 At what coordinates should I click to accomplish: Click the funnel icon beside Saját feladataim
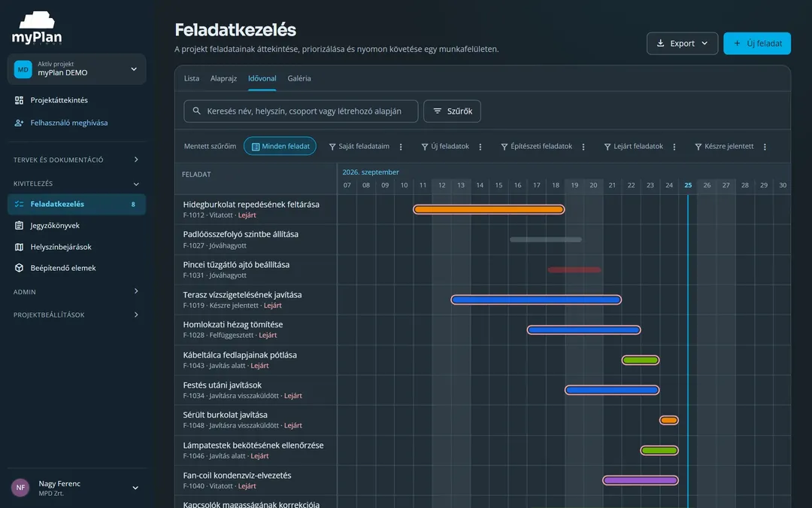(332, 147)
